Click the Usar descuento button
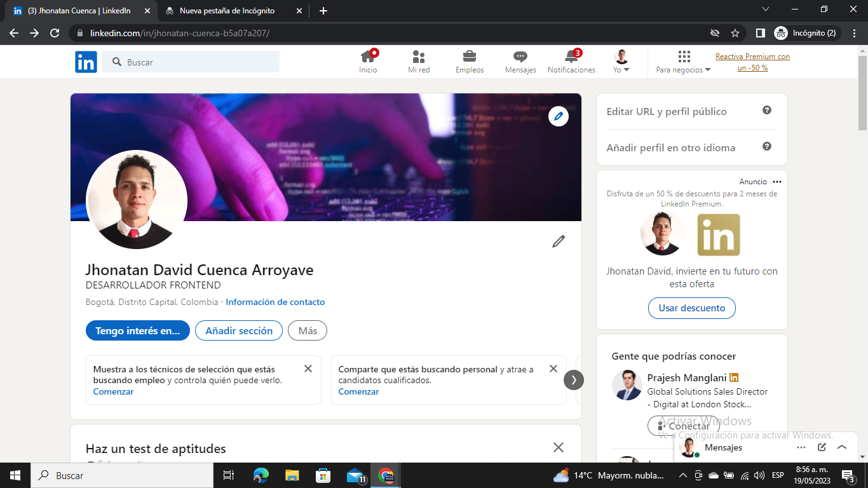The image size is (868, 488). 692,308
